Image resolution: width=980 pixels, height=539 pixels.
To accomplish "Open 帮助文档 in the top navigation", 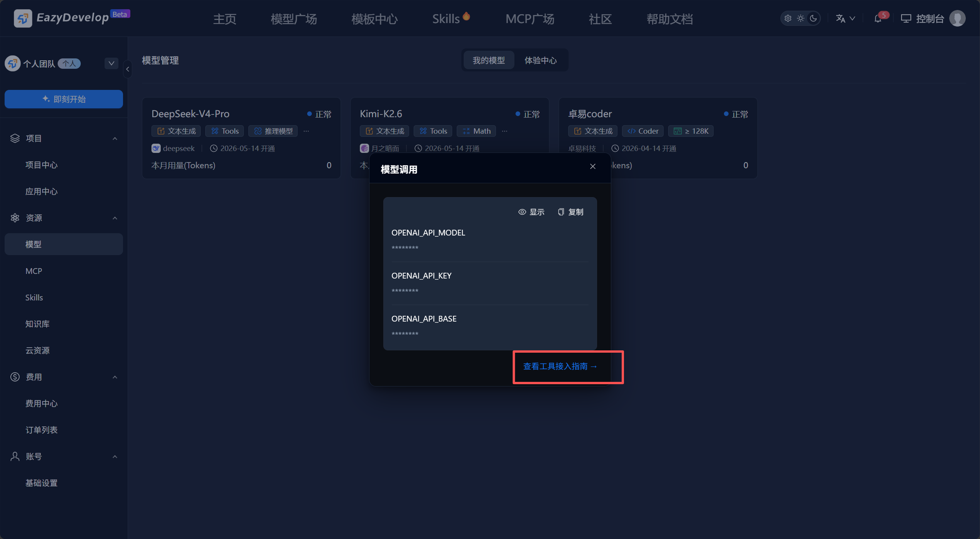I will pos(670,19).
